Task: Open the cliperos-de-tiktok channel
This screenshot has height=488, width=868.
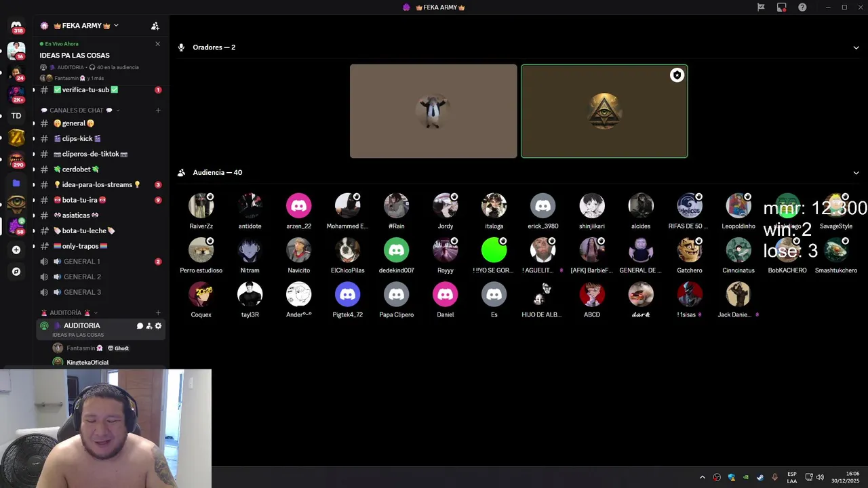Action: 100,154
